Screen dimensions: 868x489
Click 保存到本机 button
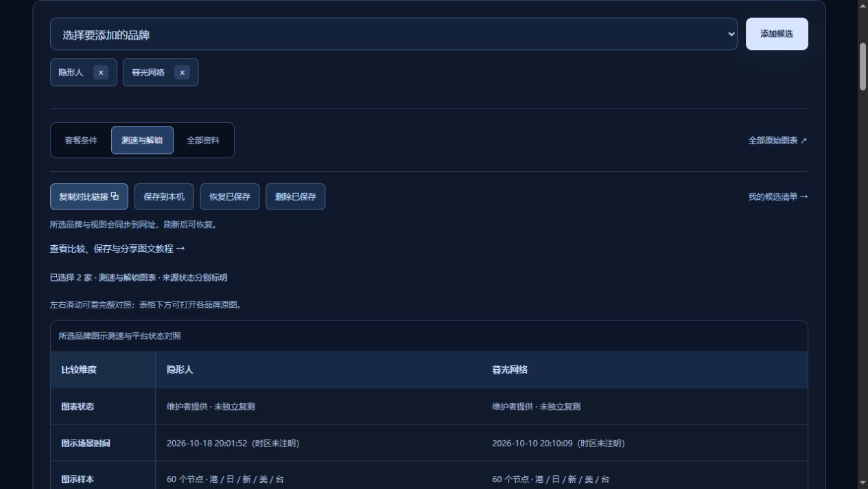[x=164, y=196]
